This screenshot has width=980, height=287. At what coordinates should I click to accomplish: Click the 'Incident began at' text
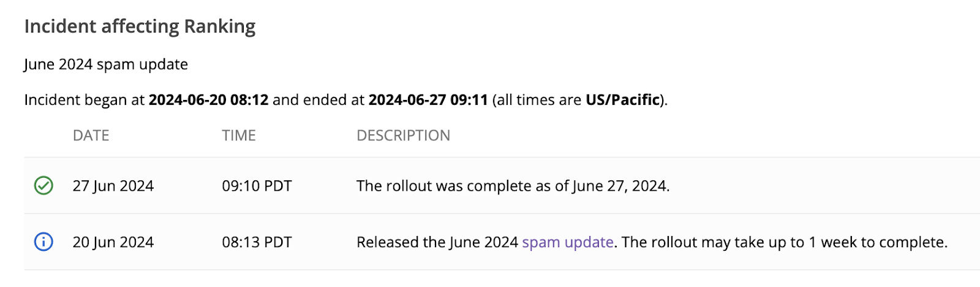click(x=85, y=100)
